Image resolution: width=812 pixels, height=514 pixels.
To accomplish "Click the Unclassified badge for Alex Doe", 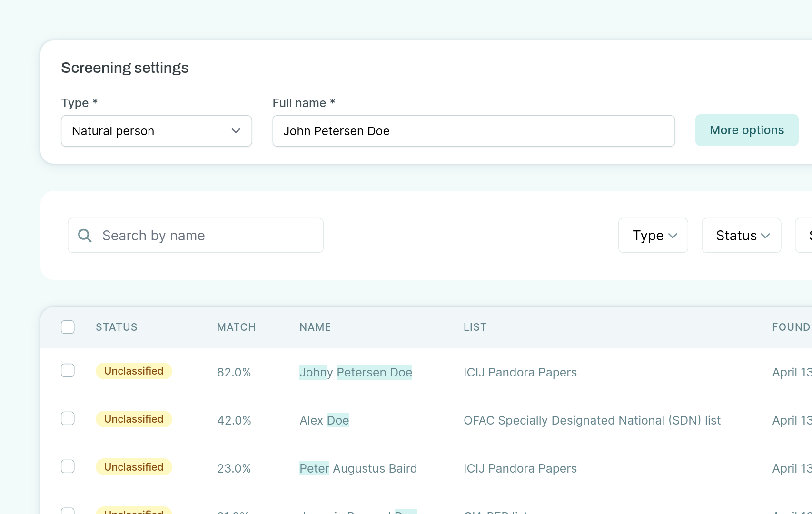I will pyautogui.click(x=134, y=419).
